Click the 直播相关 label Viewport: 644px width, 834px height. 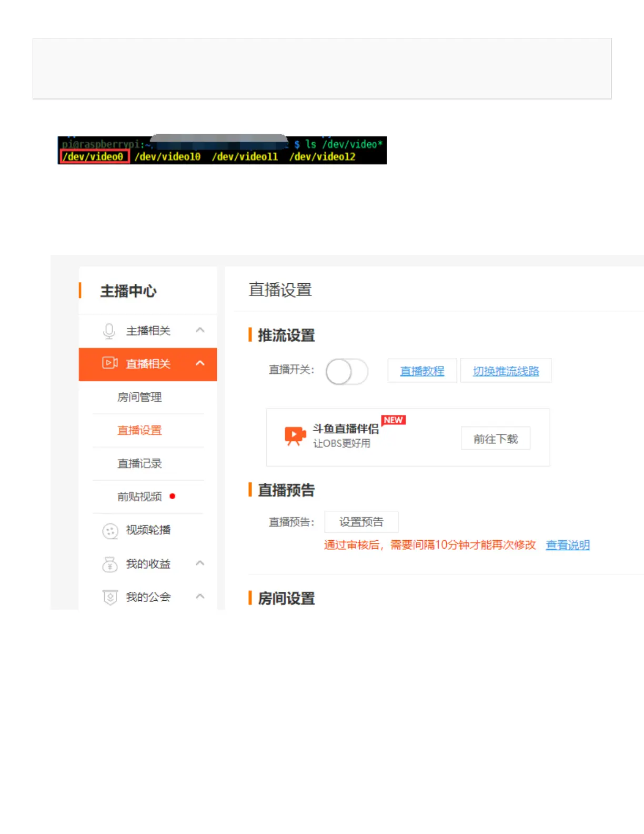tap(148, 364)
